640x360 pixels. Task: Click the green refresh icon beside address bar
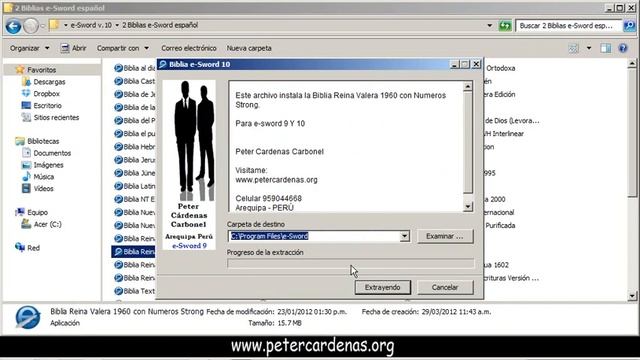(x=505, y=26)
